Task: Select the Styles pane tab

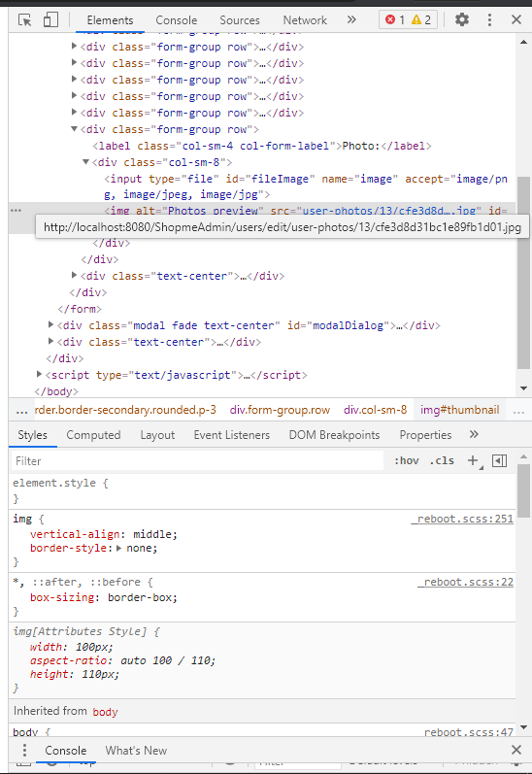Action: tap(33, 435)
